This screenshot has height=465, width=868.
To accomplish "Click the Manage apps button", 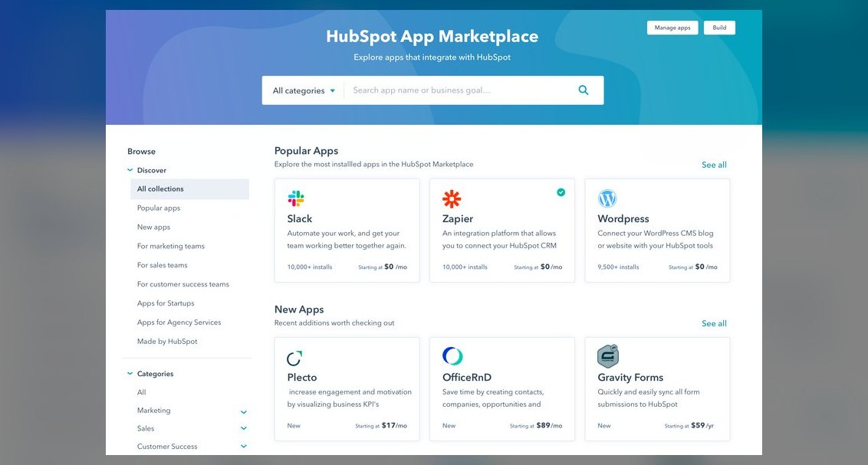I will pos(672,28).
